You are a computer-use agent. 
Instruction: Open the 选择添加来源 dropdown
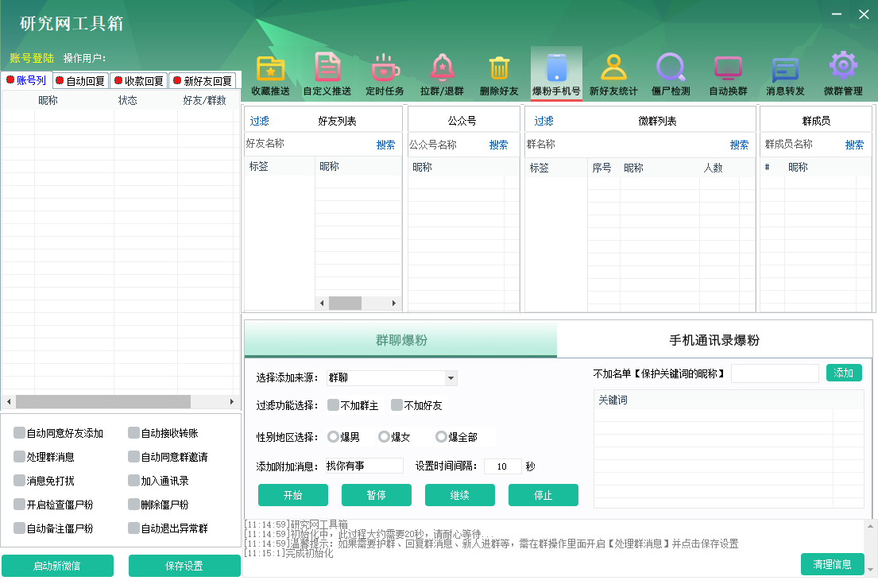click(x=389, y=377)
